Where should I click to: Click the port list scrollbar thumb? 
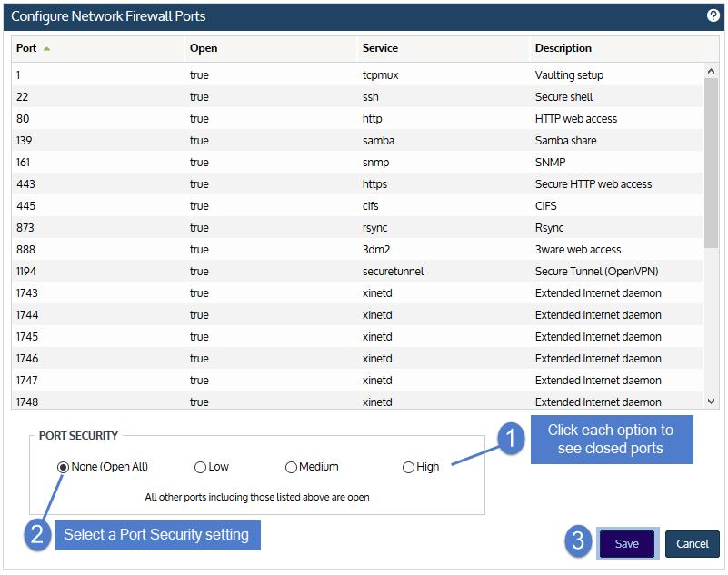[711, 163]
